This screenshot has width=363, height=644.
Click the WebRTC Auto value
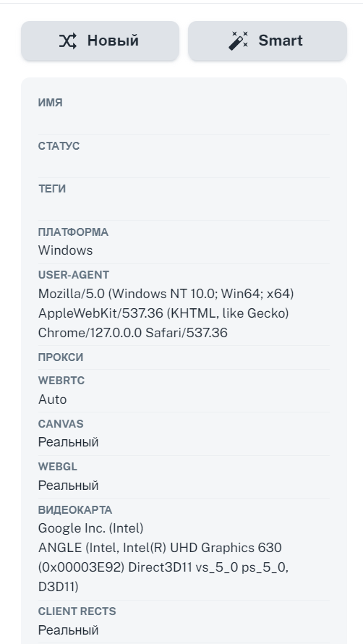(52, 399)
